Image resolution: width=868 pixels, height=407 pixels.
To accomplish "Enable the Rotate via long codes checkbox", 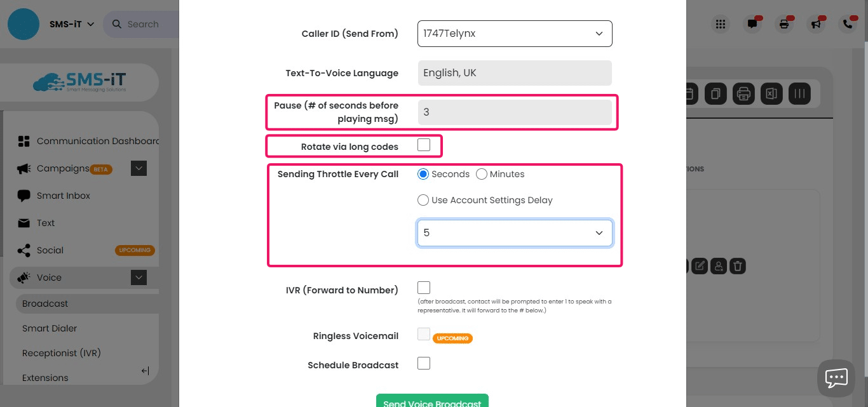I will point(424,145).
